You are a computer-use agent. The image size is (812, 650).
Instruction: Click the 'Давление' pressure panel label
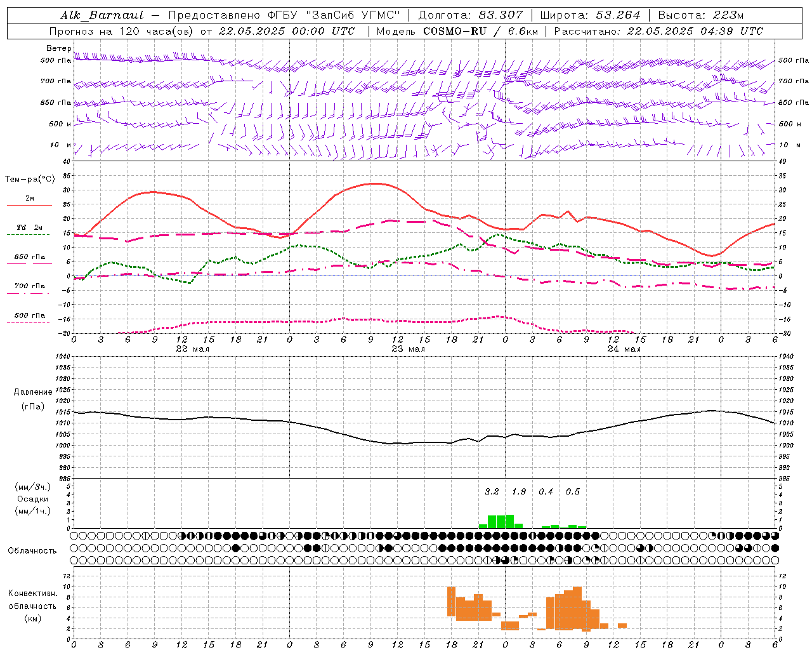[33, 392]
